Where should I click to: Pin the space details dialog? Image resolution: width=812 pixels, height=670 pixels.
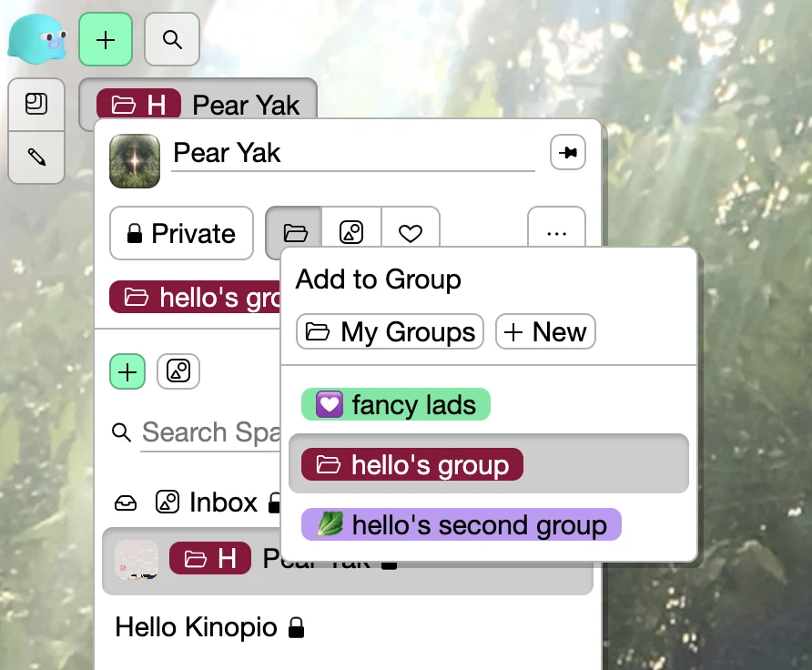pyautogui.click(x=567, y=153)
